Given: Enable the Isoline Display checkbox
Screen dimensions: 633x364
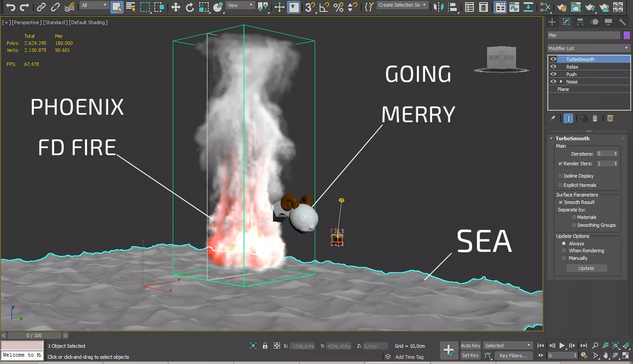Looking at the screenshot, I should 560,176.
